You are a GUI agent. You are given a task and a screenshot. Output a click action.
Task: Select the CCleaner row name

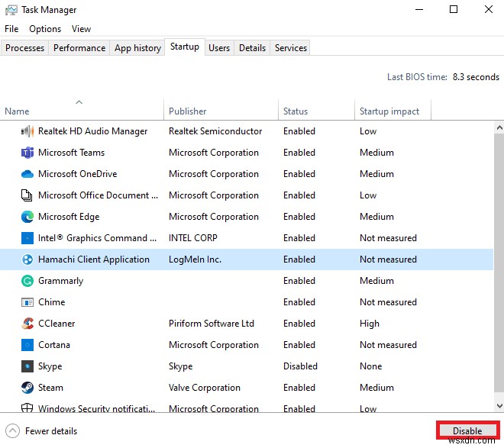[57, 324]
